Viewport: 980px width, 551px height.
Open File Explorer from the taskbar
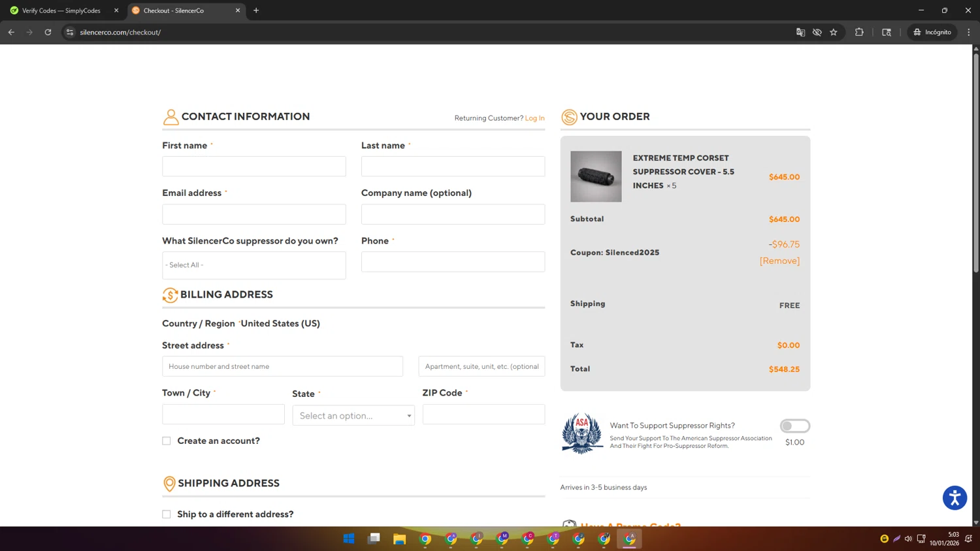[x=400, y=539]
